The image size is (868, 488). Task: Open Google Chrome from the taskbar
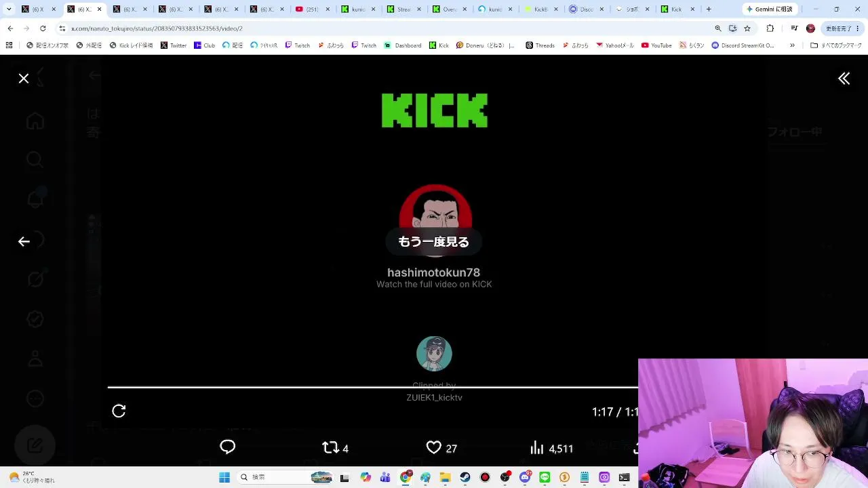point(406,478)
